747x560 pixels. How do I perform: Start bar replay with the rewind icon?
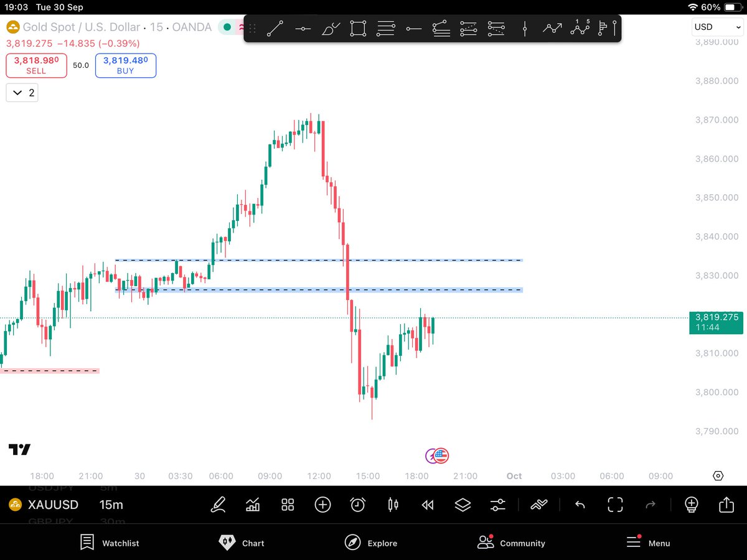[428, 505]
